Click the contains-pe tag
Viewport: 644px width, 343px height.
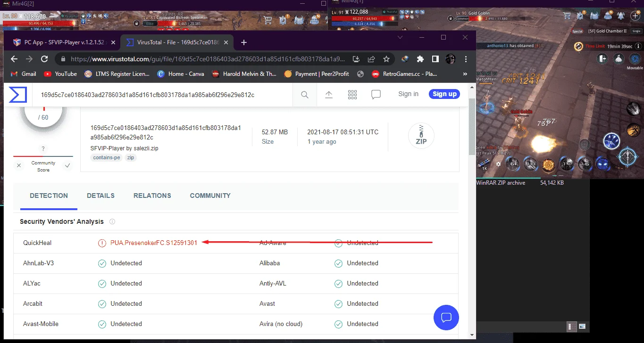107,158
